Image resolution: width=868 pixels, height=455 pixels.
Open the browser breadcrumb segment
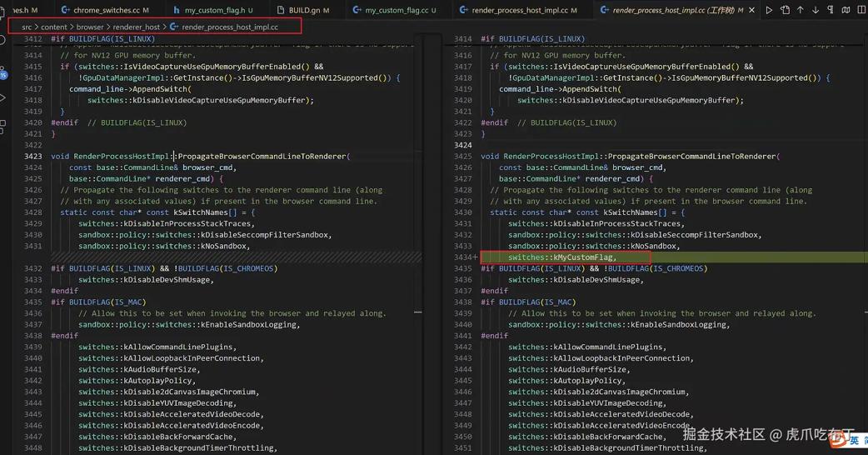pos(90,27)
